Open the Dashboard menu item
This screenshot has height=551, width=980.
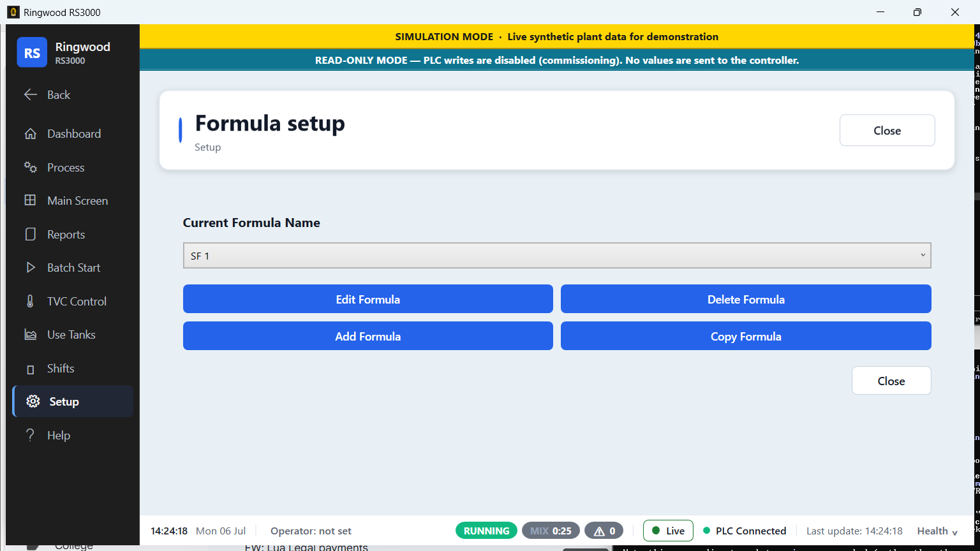point(73,134)
